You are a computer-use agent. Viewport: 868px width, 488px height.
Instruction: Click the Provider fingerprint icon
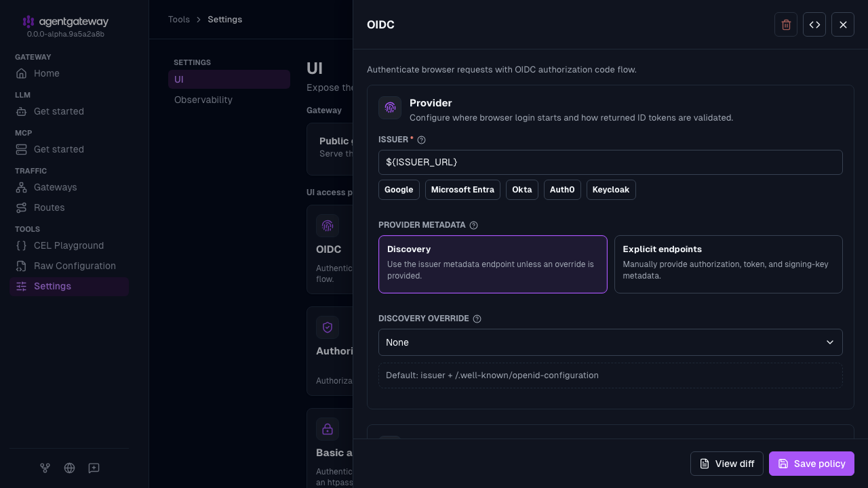coord(390,108)
